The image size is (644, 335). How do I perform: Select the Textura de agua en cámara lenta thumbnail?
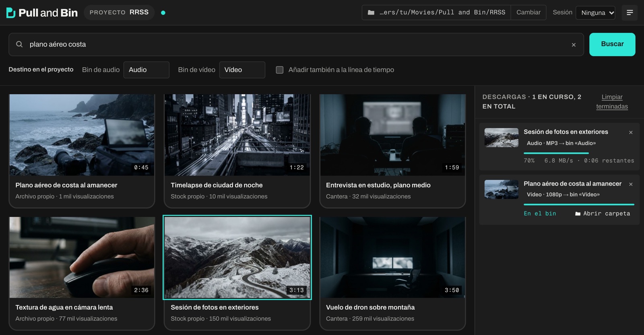tap(82, 257)
